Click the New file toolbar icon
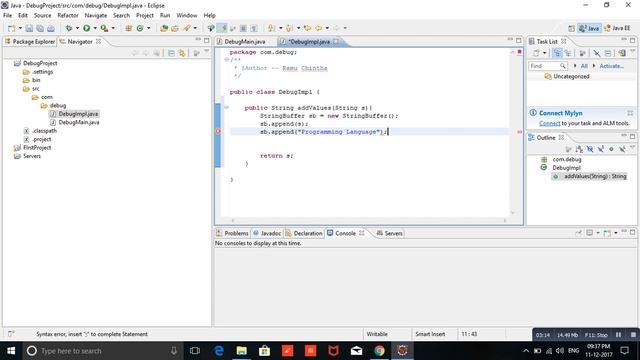This screenshot has width=640, height=360. point(12,28)
